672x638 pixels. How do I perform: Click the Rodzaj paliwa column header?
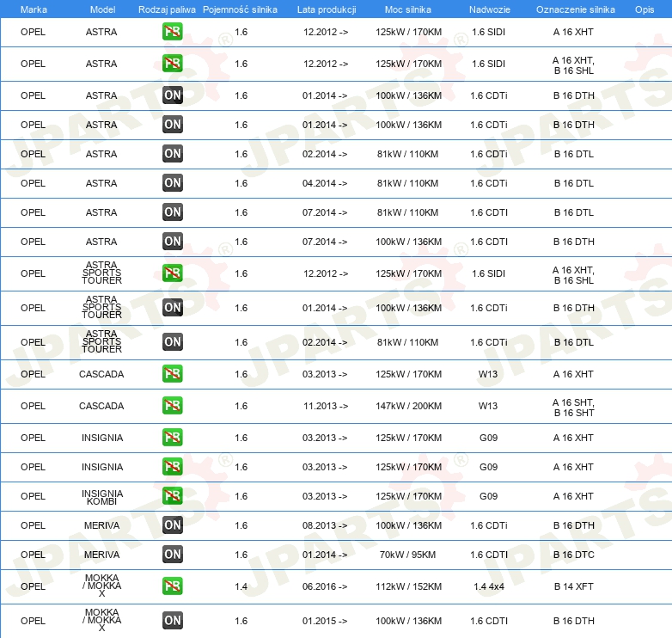(x=167, y=9)
